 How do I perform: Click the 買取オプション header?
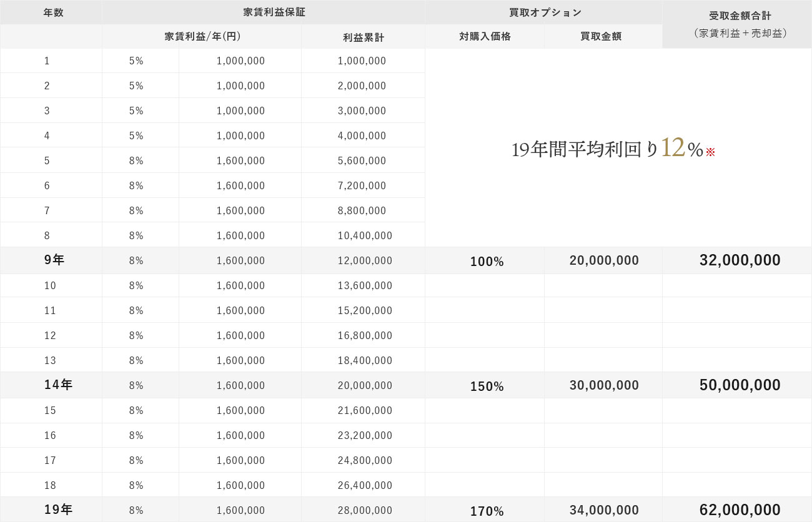[x=545, y=12]
